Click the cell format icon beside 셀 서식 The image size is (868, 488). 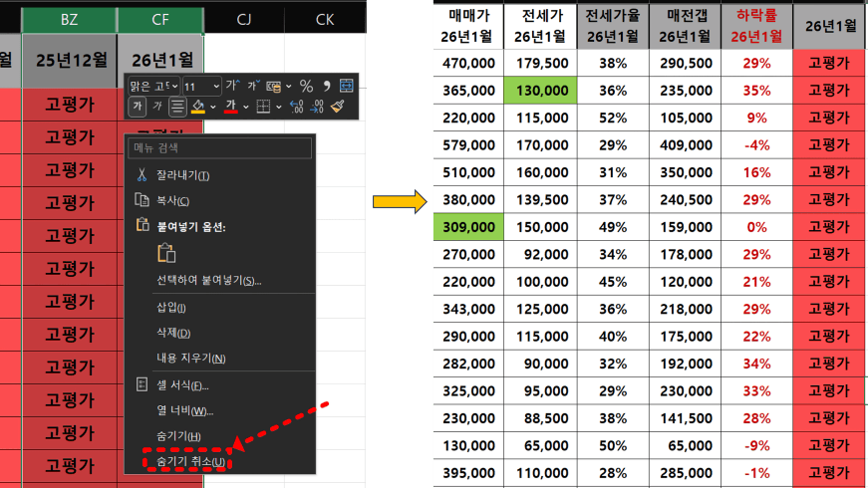(x=142, y=384)
